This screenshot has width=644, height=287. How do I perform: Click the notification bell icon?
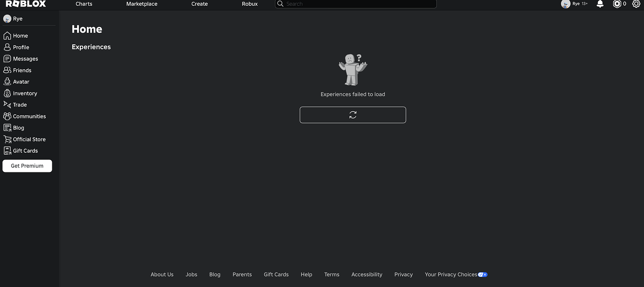pyautogui.click(x=600, y=4)
